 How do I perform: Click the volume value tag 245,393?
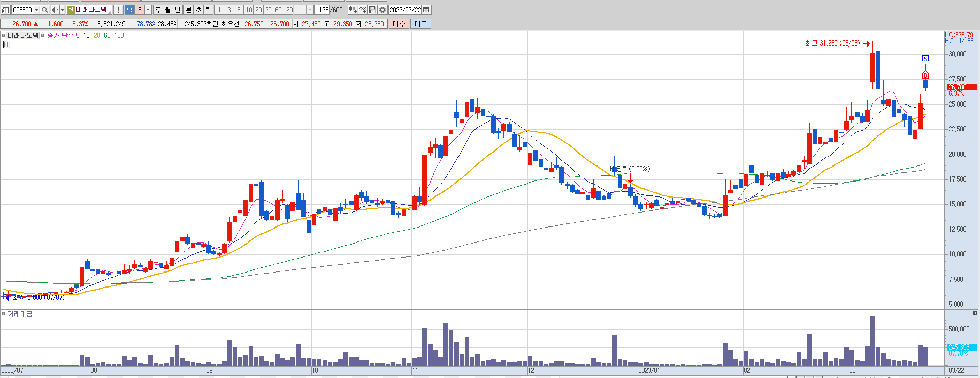961,347
